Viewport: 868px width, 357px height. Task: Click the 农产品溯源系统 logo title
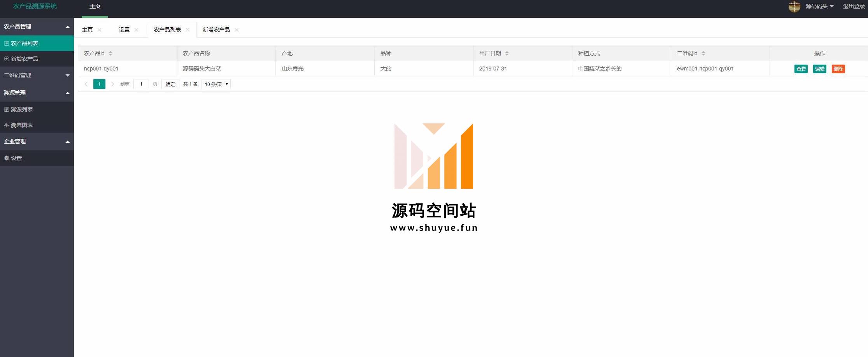[x=35, y=6]
